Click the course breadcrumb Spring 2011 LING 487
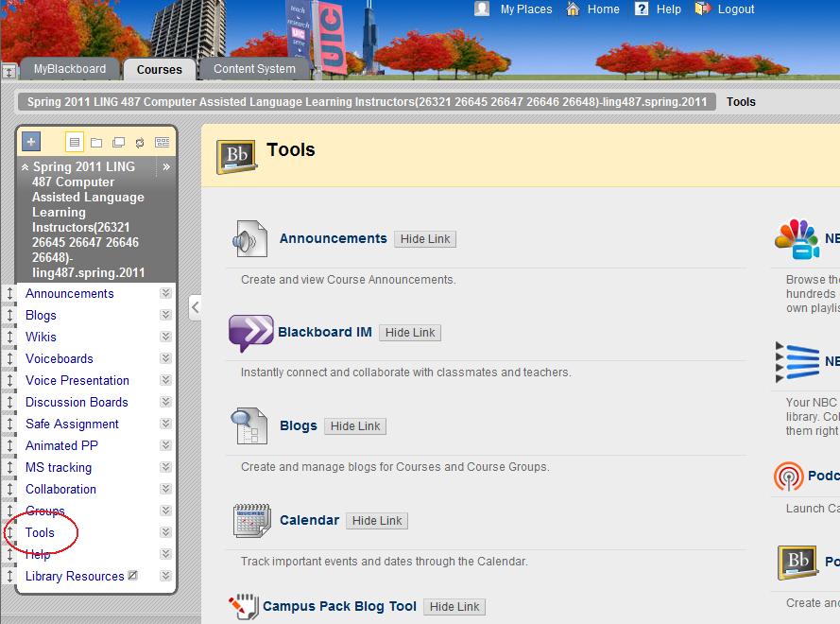Viewport: 840px width, 624px height. [367, 102]
